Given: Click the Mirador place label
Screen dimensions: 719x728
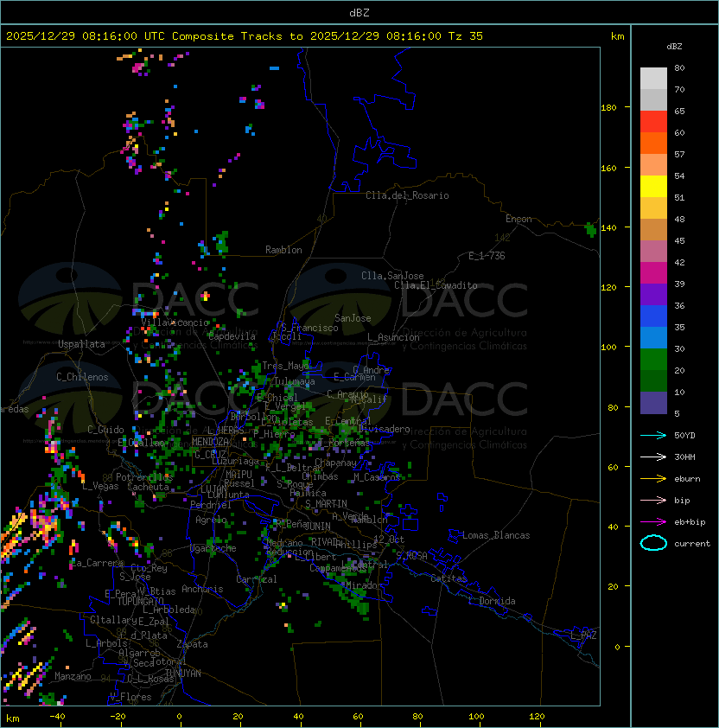Looking at the screenshot, I should point(365,585).
